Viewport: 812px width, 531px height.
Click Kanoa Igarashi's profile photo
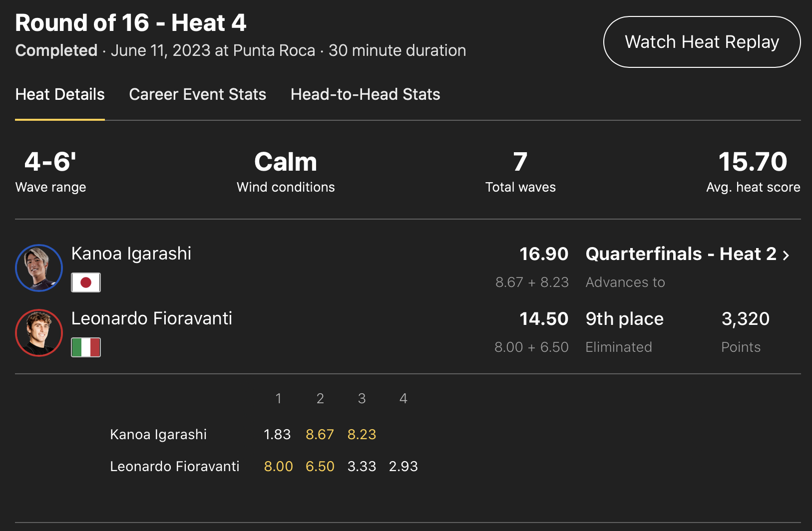(39, 268)
